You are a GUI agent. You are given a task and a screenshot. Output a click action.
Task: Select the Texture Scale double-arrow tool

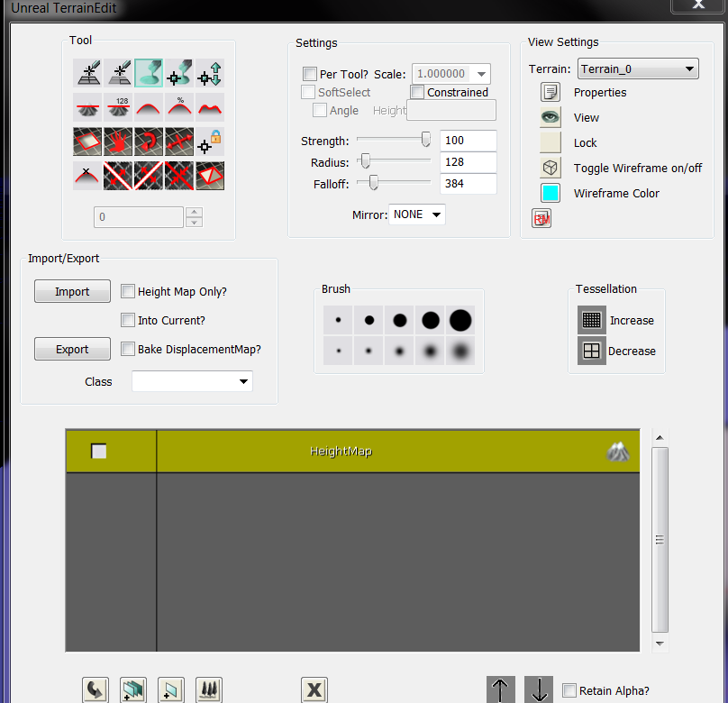[179, 142]
